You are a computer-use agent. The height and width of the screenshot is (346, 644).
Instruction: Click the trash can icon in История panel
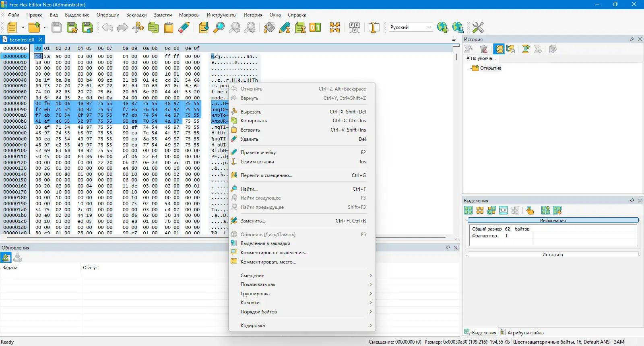(x=484, y=49)
